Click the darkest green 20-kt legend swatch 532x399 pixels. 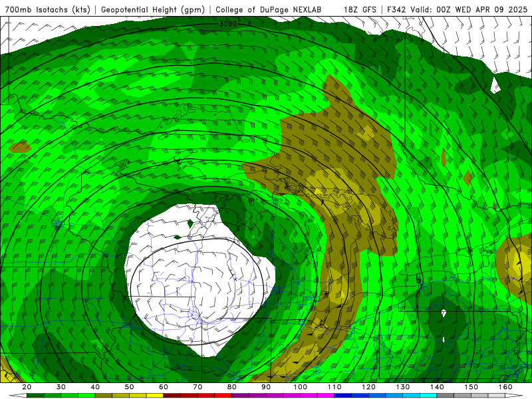click(x=35, y=396)
